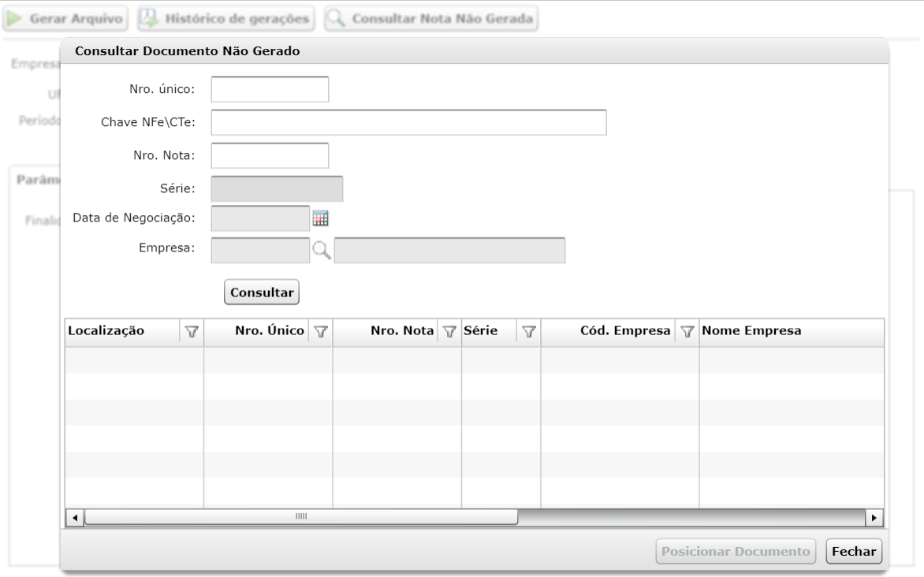Viewport: 924px width, 577px height.
Task: Click the Empresa search magnifier icon
Action: click(x=321, y=250)
